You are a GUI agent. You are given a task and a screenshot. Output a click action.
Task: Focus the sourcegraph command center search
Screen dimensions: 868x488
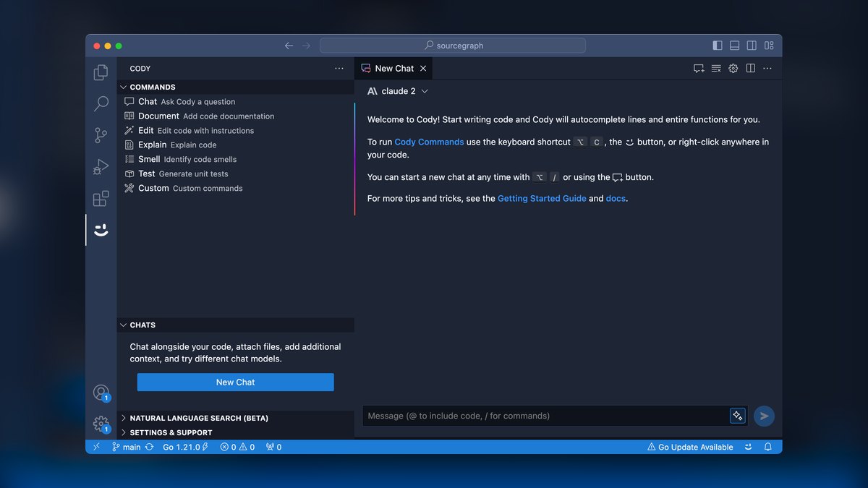pos(453,46)
